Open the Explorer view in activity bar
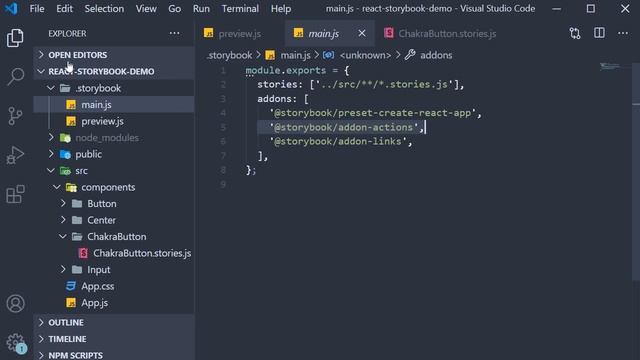The height and width of the screenshot is (360, 640). coord(15,38)
